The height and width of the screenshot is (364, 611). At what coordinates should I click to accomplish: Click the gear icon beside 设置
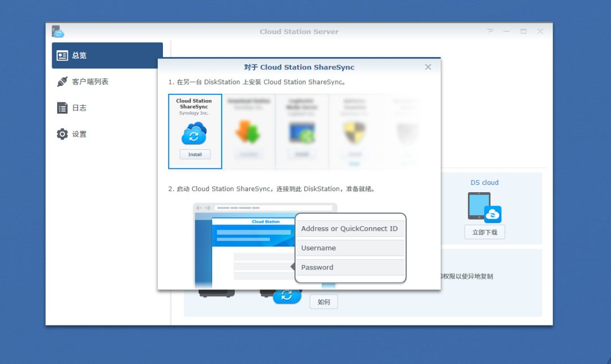[x=62, y=134]
